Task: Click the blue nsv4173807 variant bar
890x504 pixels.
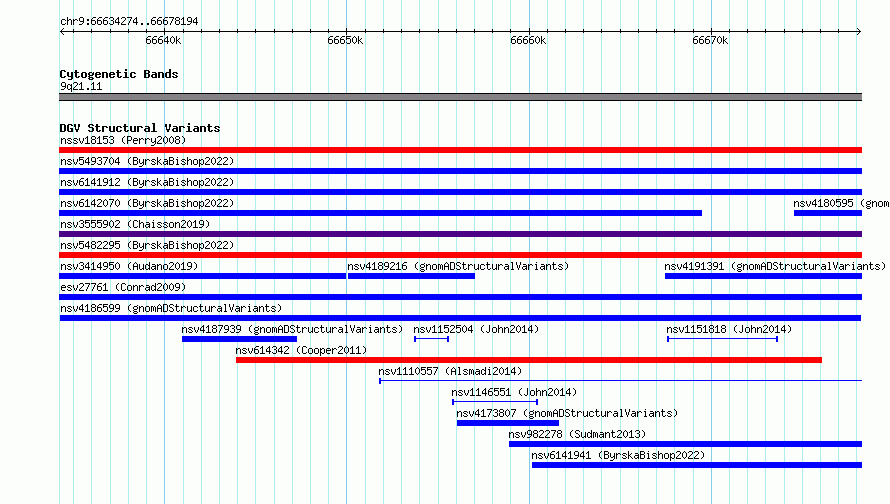Action: tap(507, 423)
